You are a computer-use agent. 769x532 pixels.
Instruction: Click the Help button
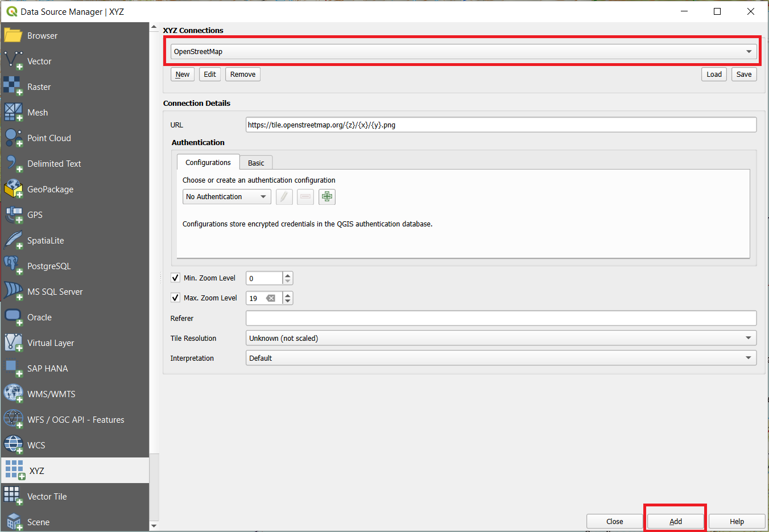click(x=737, y=521)
